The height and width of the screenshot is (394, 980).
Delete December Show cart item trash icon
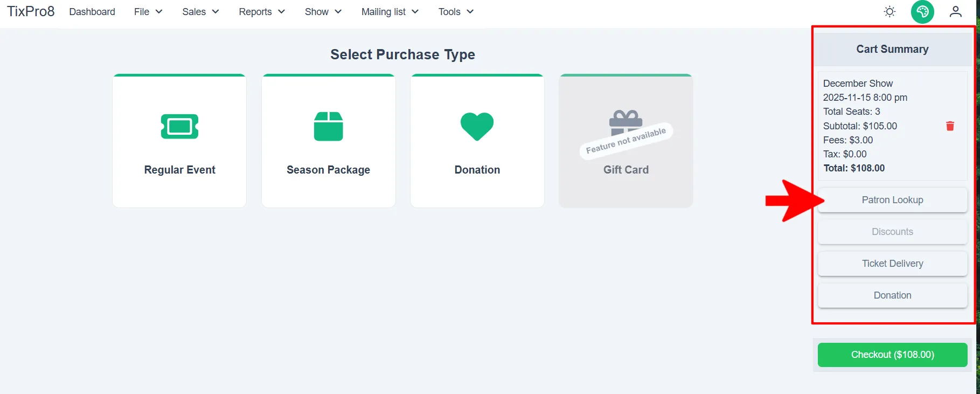coord(950,126)
